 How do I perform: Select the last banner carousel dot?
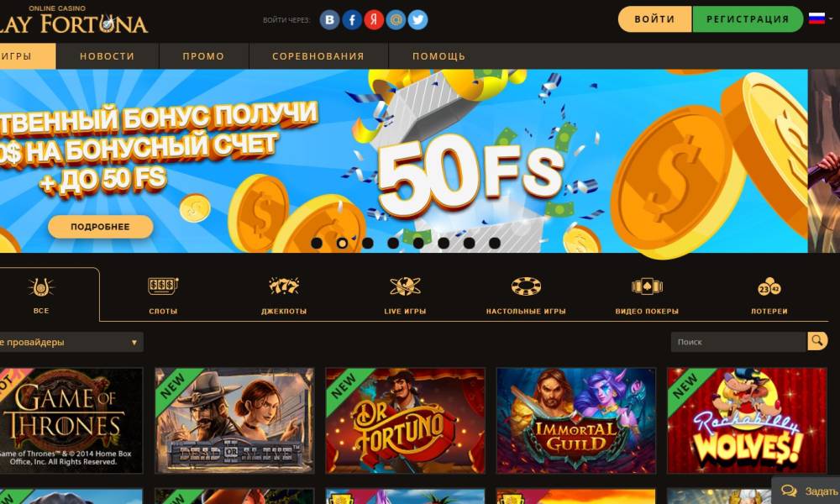tap(495, 243)
